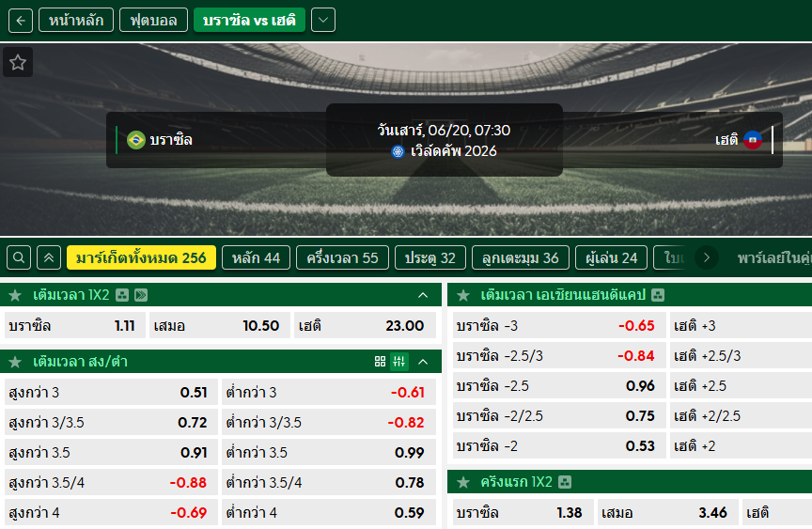Open the ฟุตบอล breadcrumb
This screenshot has height=529, width=812.
click(x=153, y=20)
